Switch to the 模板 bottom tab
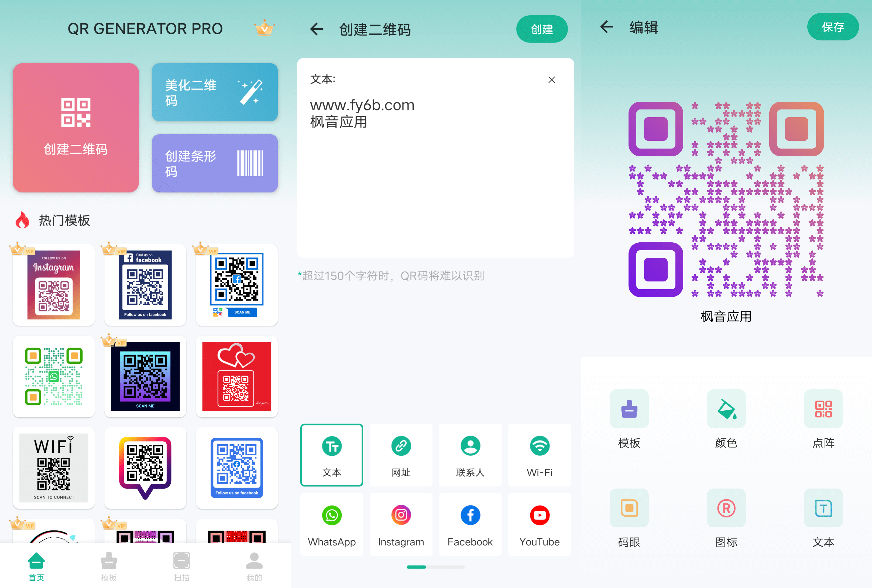 (109, 567)
